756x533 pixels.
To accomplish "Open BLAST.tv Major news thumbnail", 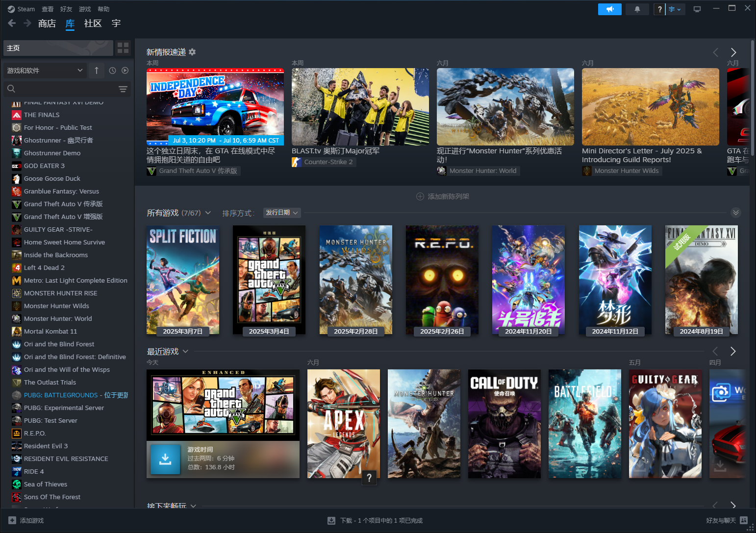I will pyautogui.click(x=360, y=107).
